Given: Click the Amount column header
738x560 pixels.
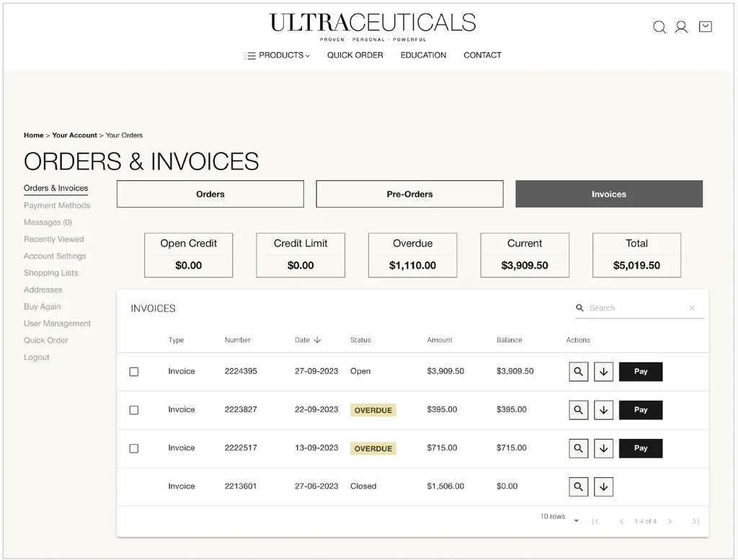Looking at the screenshot, I should click(440, 339).
